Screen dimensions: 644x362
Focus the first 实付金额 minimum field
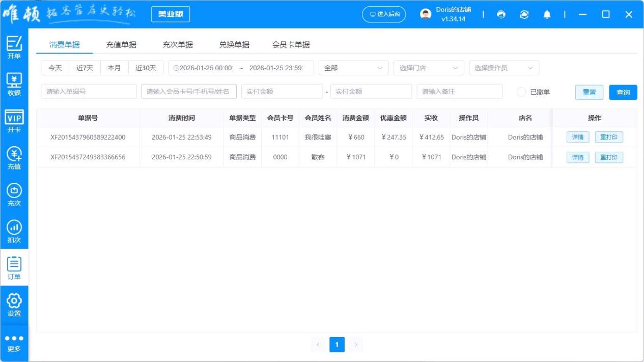pyautogui.click(x=282, y=92)
